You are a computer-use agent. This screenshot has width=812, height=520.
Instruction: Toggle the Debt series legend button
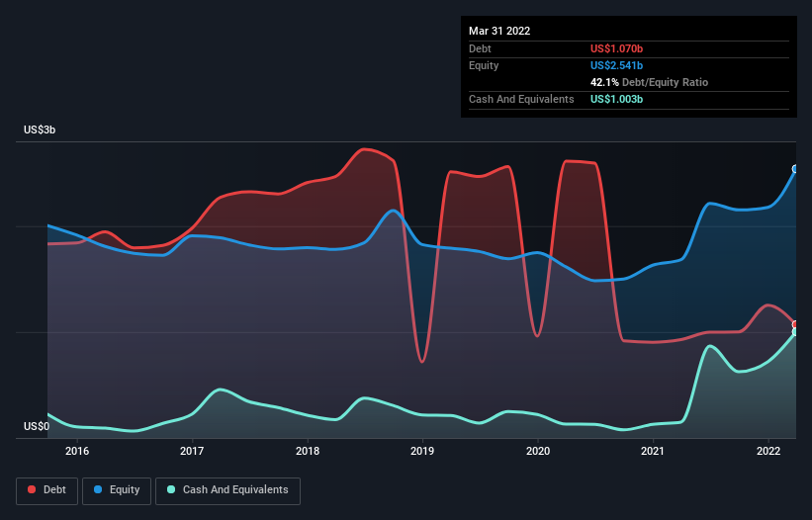click(x=46, y=490)
